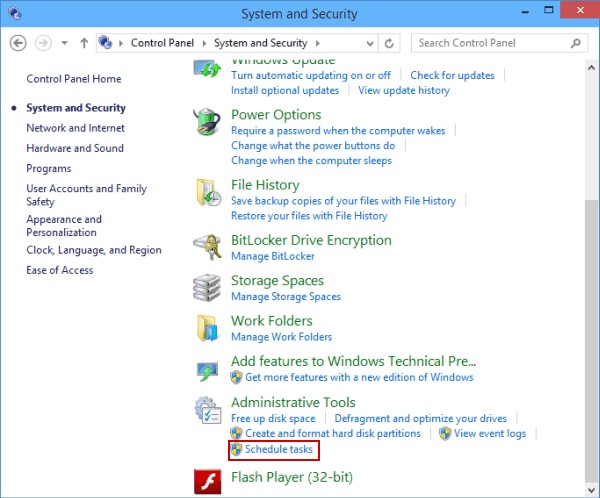
Task: Expand the Control Panel breadcrumb chevron
Action: [206, 43]
